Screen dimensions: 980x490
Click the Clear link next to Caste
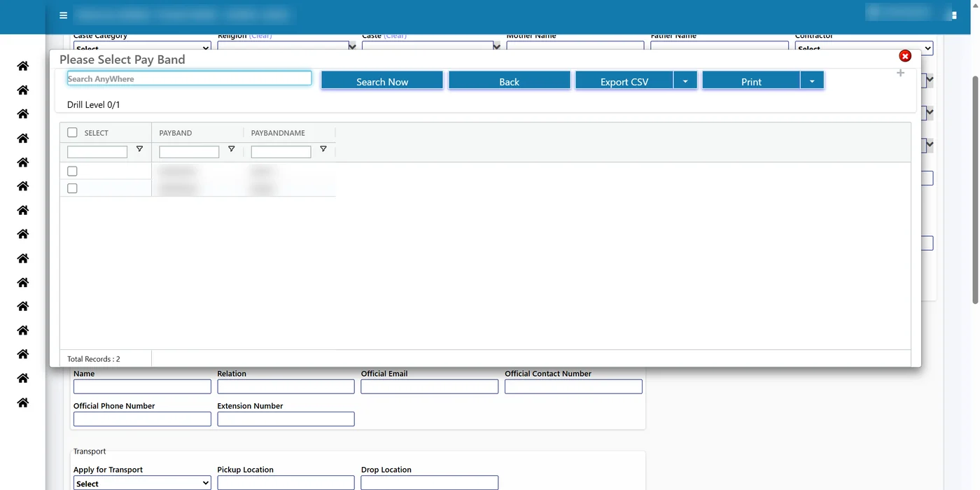tap(395, 36)
